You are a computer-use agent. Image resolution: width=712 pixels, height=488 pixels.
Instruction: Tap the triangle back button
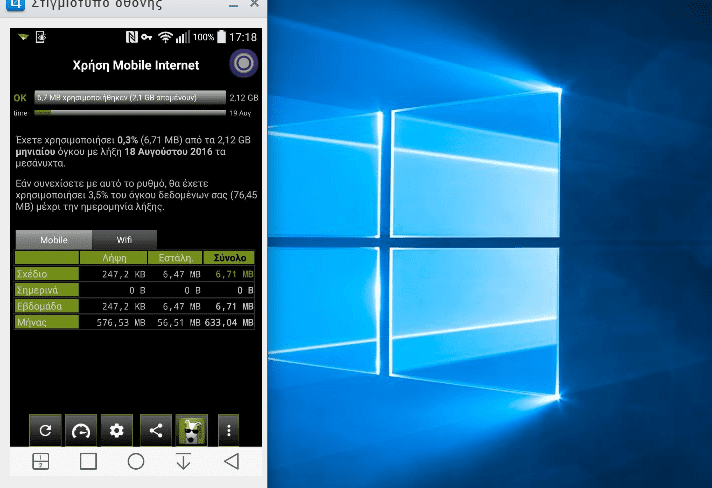pos(232,461)
